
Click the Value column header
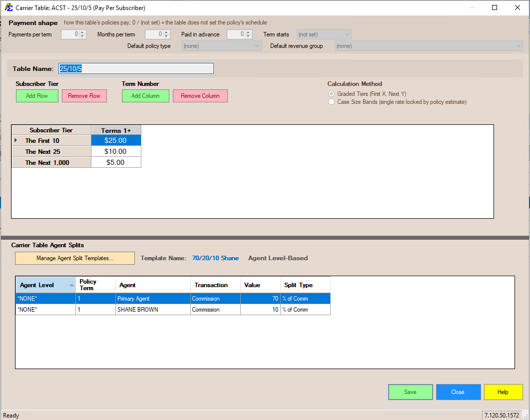pyautogui.click(x=261, y=285)
